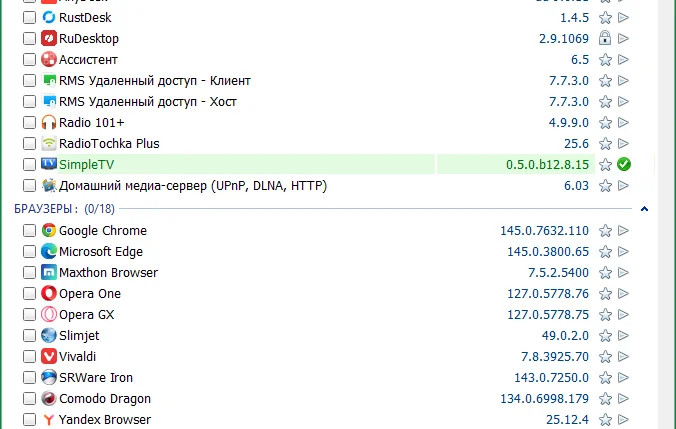676x429 pixels.
Task: Select the RadioTochka Plus checkbox
Action: (29, 144)
